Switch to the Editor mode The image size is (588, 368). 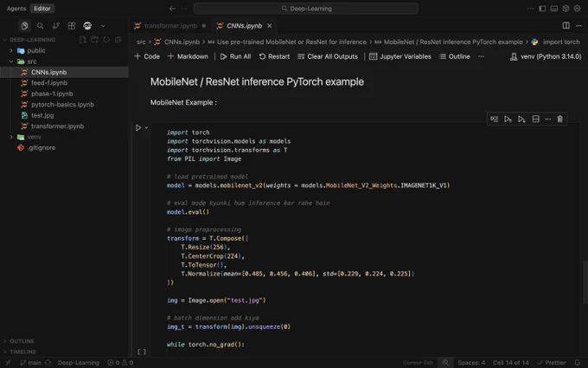[42, 9]
